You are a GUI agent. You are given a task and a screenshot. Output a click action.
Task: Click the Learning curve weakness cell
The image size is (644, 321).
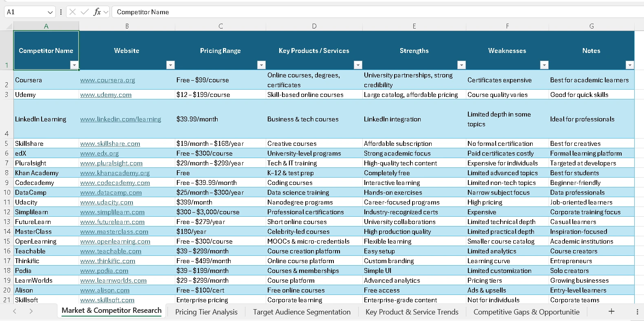click(507, 261)
